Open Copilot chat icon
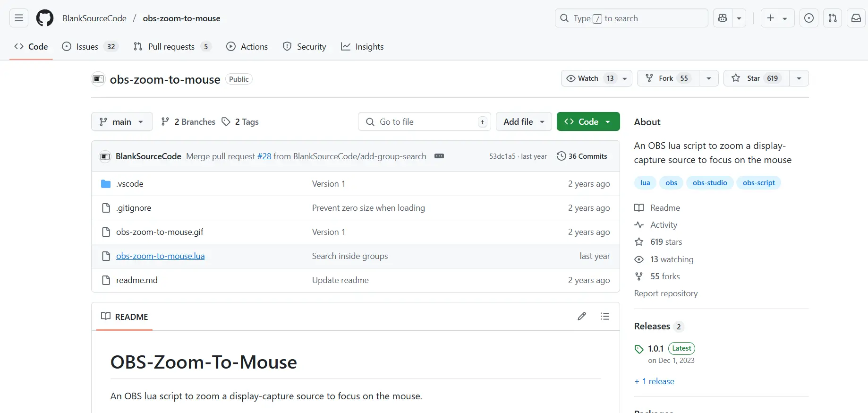 point(723,18)
